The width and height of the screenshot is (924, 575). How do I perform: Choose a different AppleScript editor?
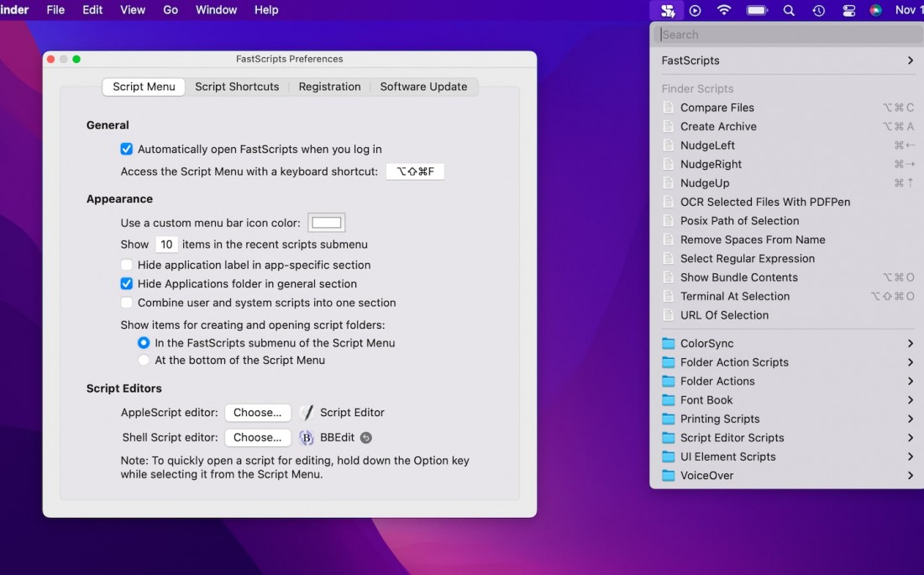point(257,413)
